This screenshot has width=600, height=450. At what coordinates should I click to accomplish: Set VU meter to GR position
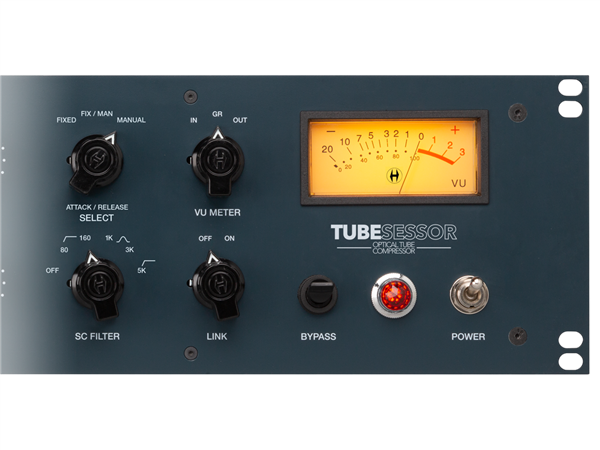(217, 115)
